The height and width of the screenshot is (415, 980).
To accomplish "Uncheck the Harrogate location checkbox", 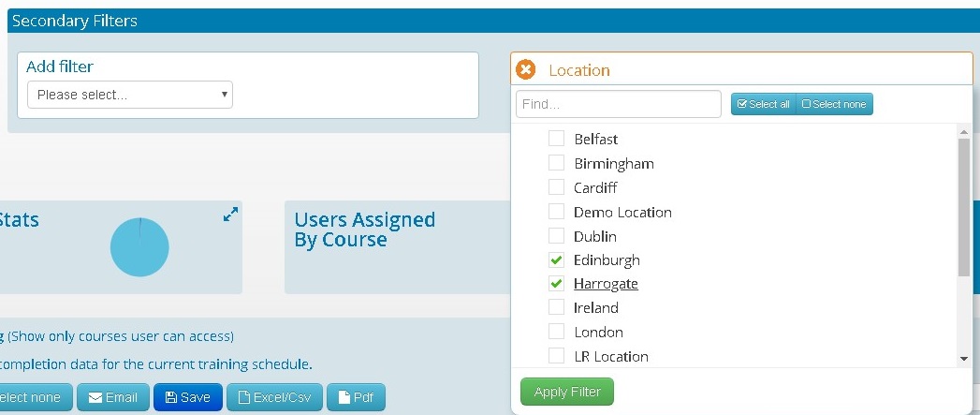I will tap(556, 284).
